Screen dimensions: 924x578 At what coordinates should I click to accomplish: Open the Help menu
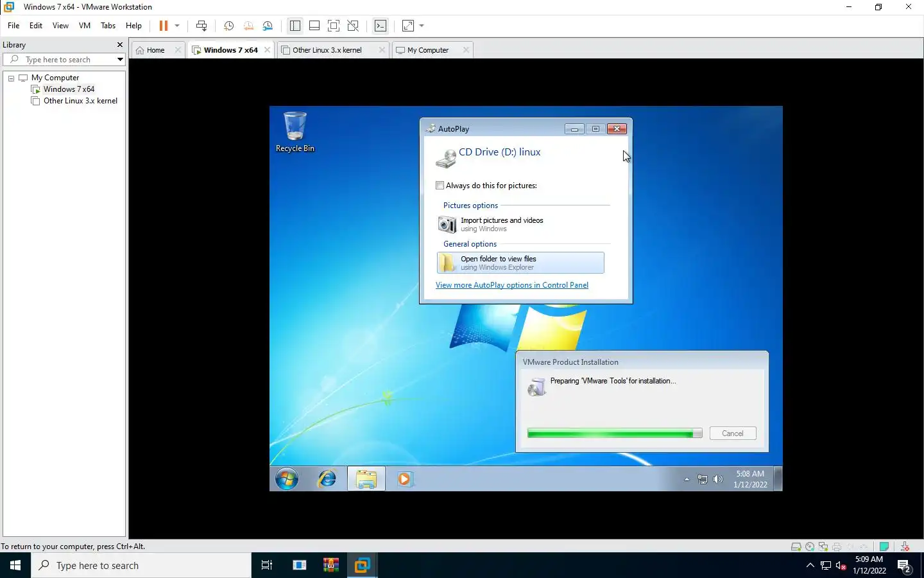(133, 26)
